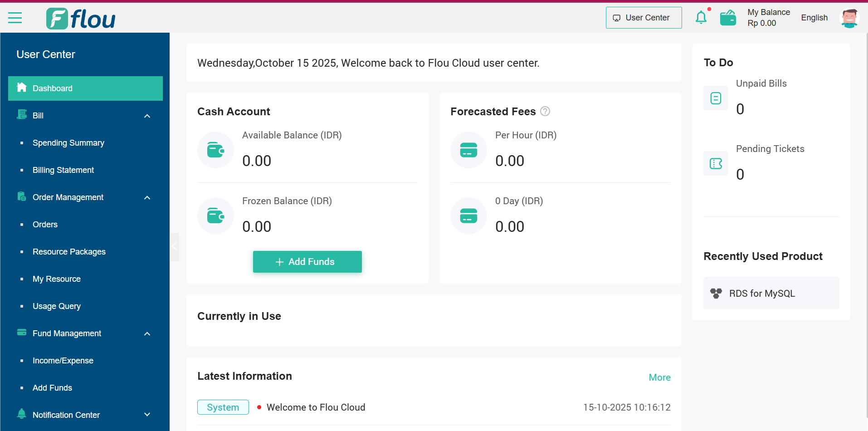Viewport: 868px width, 431px height.
Task: Open the English language selector
Action: click(814, 18)
